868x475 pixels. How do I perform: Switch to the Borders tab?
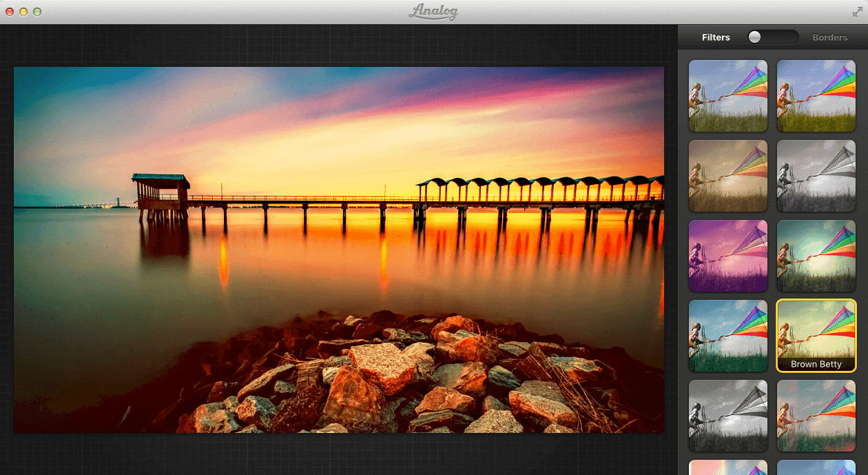(829, 37)
